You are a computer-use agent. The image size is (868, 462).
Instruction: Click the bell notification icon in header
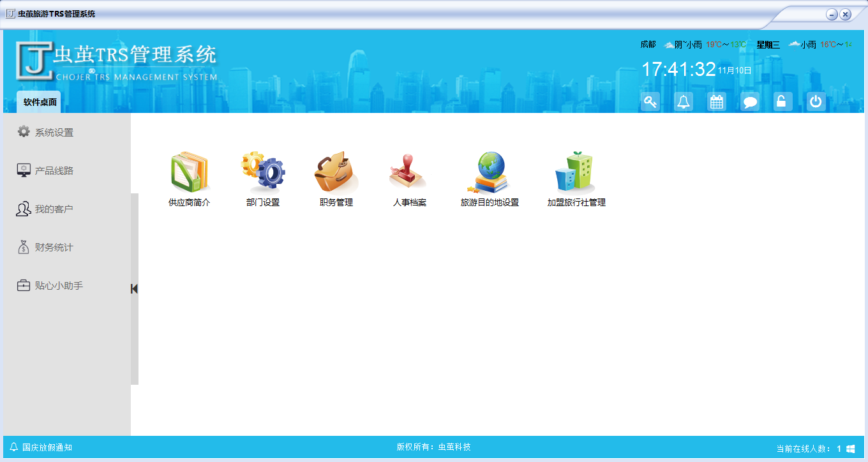[x=684, y=101]
